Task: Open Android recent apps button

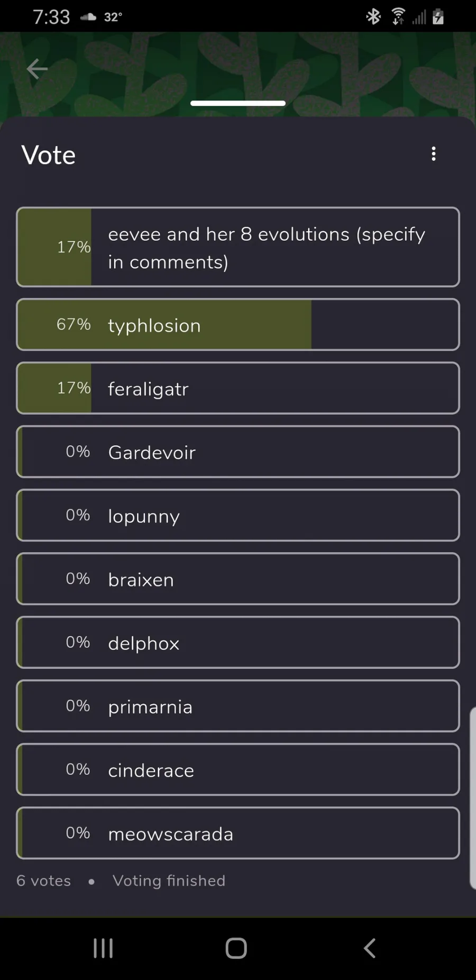Action: [x=103, y=948]
